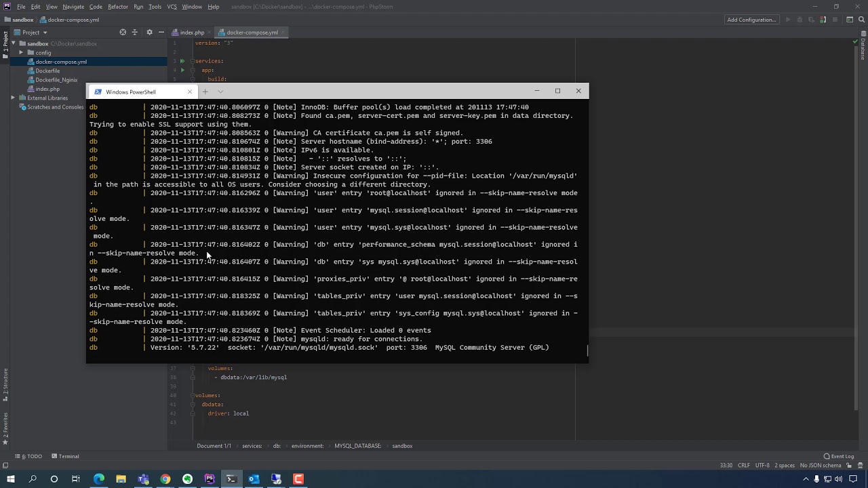Select the docker-compose.yml editor tab
This screenshot has height=488, width=868.
[252, 32]
